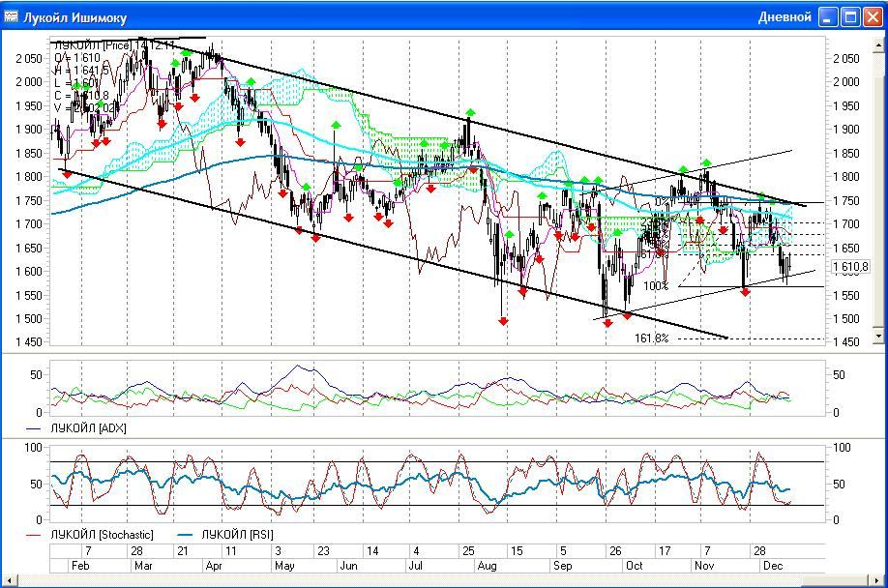This screenshot has height=588, width=888.
Task: Select the ЛУКОЙЛ [ADX] legend label
Action: [88, 428]
